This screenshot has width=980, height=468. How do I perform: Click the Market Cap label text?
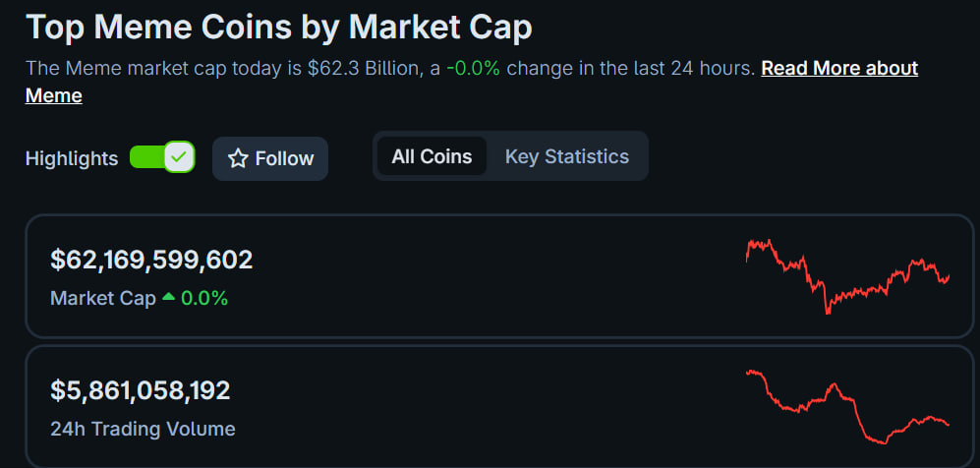coord(102,298)
